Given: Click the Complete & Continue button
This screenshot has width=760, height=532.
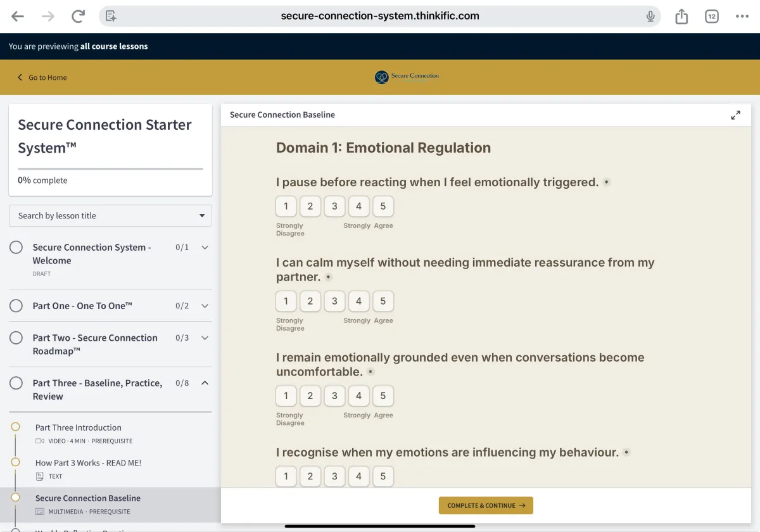Looking at the screenshot, I should point(486,505).
